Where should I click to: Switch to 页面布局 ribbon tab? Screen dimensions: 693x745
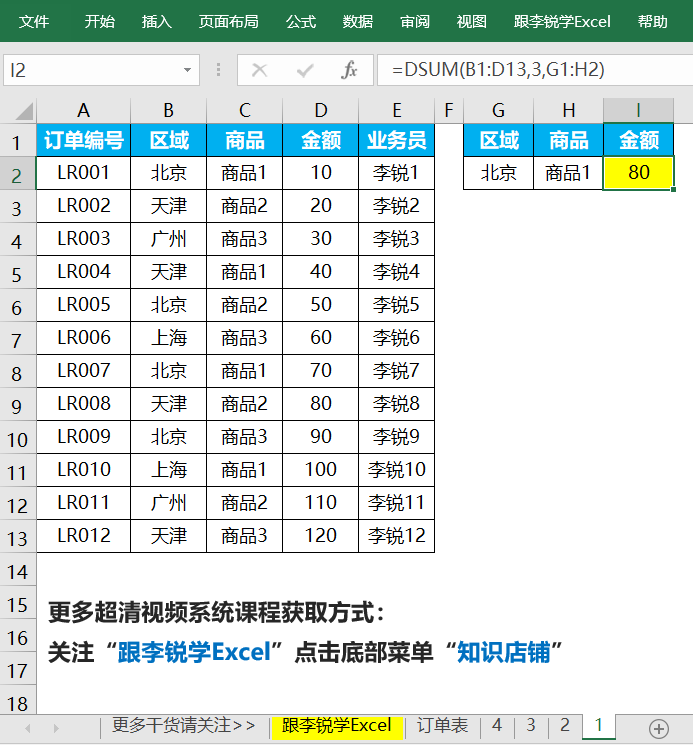[228, 21]
